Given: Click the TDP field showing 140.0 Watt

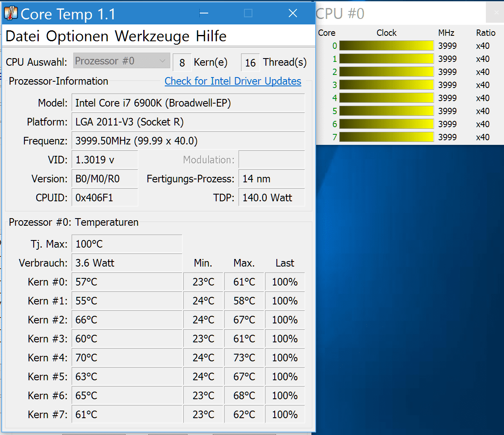Looking at the screenshot, I should point(271,198).
